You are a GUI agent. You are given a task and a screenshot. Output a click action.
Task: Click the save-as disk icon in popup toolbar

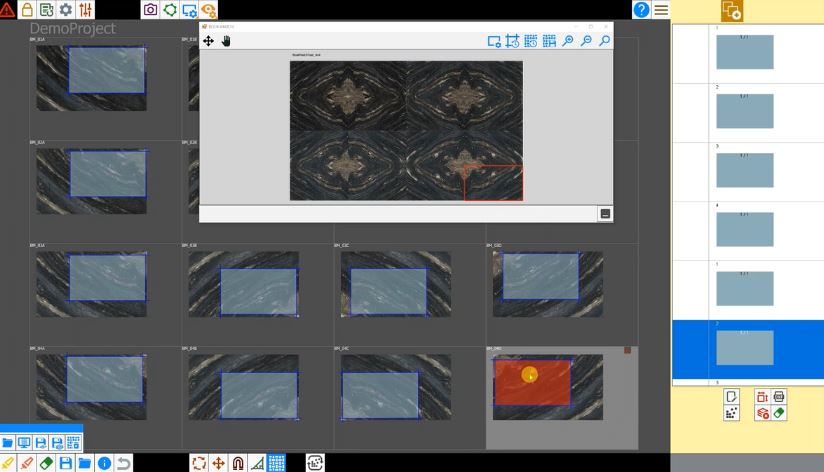coord(57,443)
